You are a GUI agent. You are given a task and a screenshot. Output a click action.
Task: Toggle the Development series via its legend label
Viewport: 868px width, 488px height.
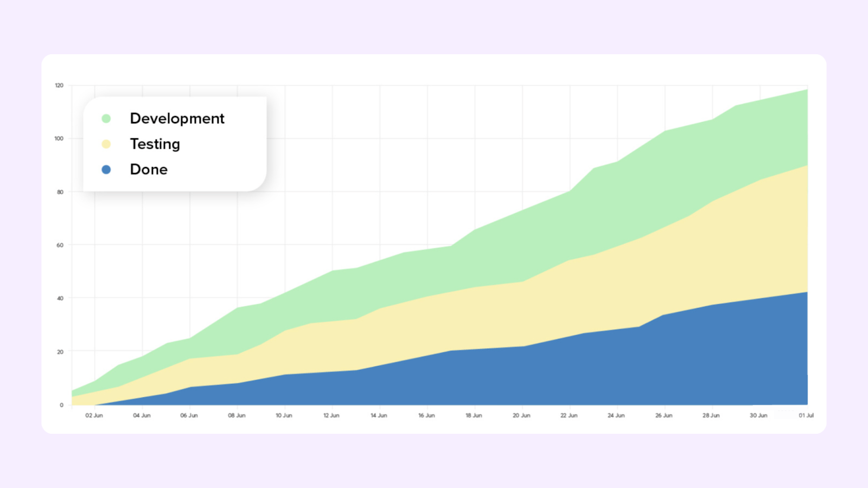click(177, 119)
